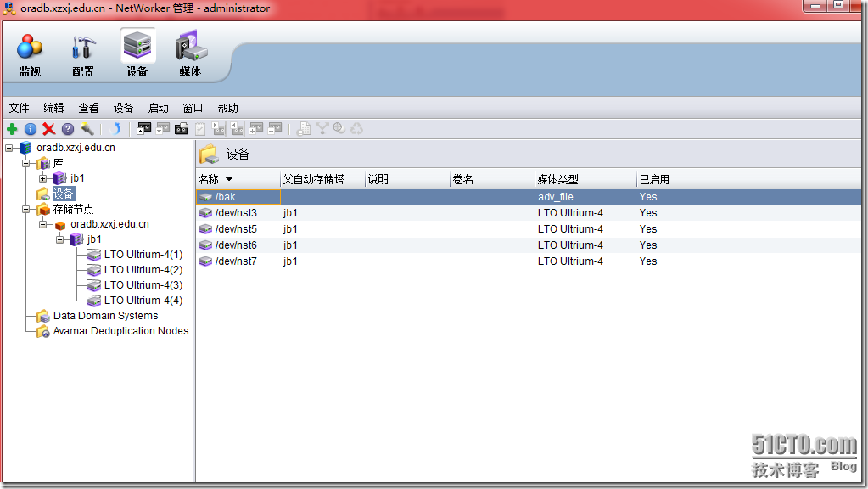Click the purple question mark help icon

[x=68, y=129]
